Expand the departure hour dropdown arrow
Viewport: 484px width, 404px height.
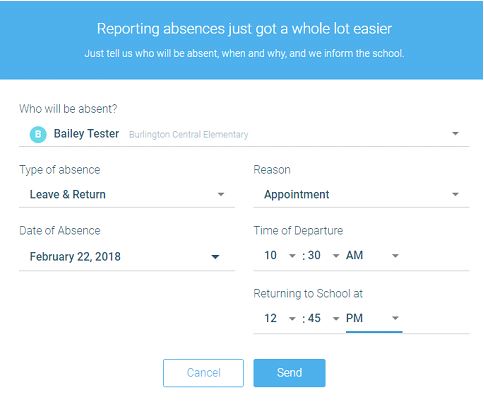click(292, 256)
